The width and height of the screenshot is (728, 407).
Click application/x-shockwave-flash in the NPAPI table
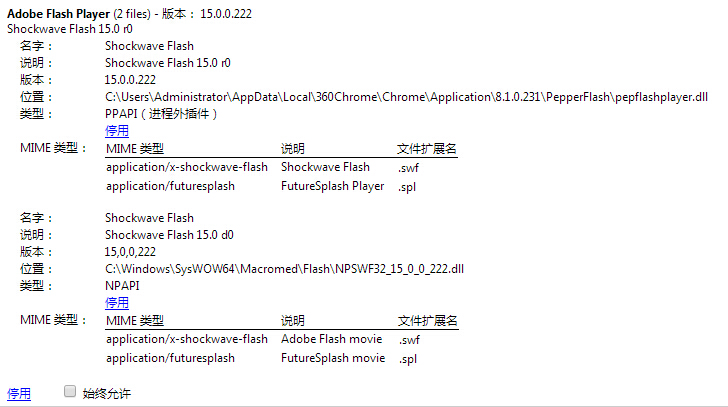(187, 339)
